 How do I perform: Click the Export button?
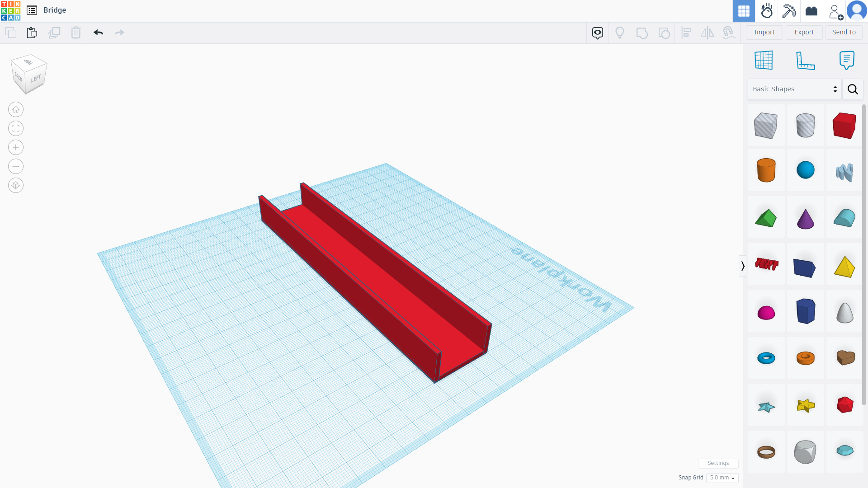point(804,32)
